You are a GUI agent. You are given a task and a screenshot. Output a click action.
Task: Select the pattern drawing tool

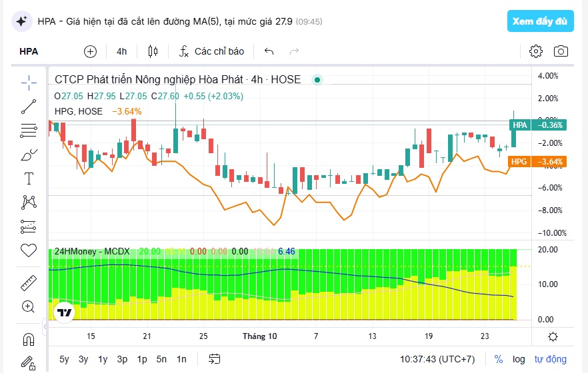[x=29, y=202]
